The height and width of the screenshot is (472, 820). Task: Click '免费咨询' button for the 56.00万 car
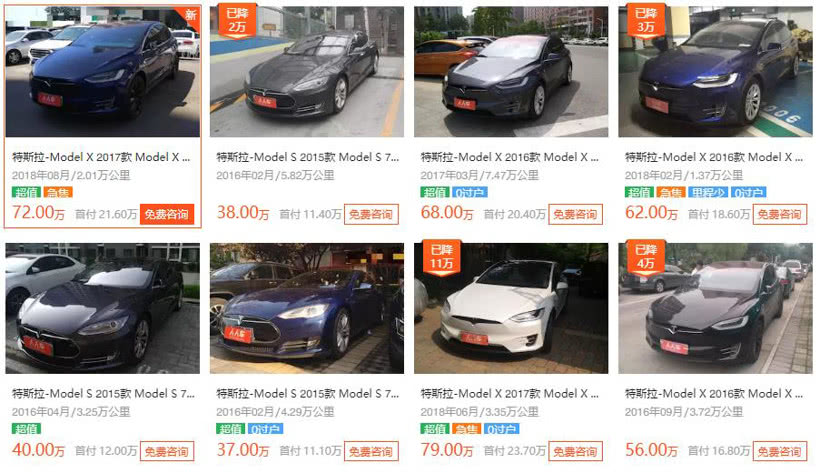pos(779,451)
